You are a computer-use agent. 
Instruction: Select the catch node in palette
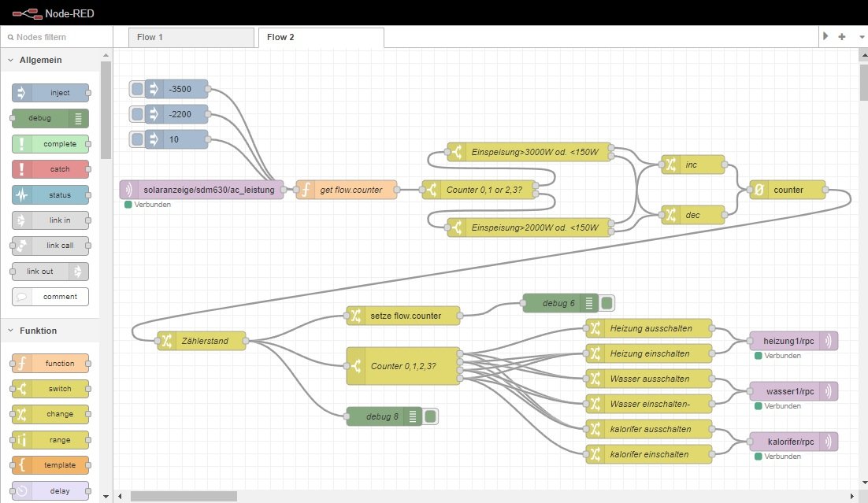[50, 169]
